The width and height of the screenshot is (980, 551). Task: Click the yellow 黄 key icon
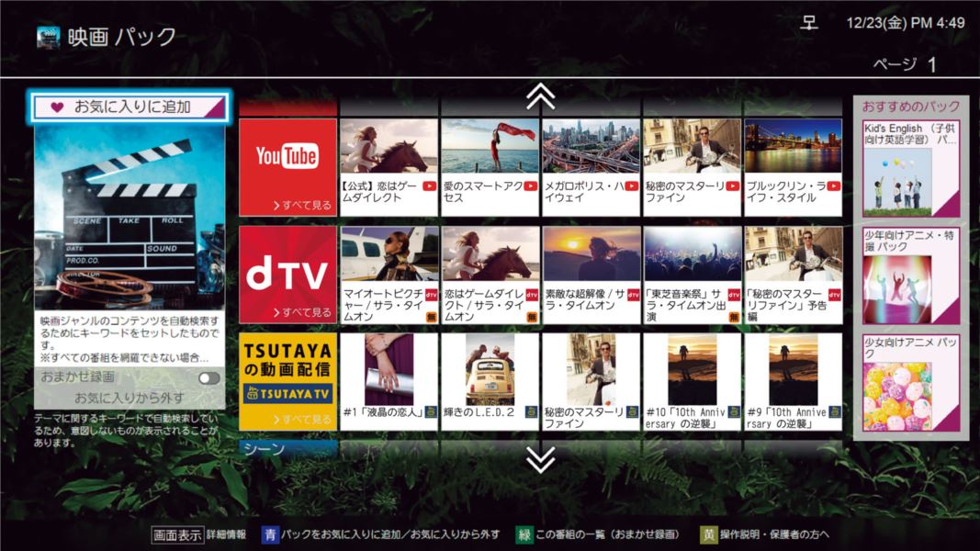tap(708, 534)
